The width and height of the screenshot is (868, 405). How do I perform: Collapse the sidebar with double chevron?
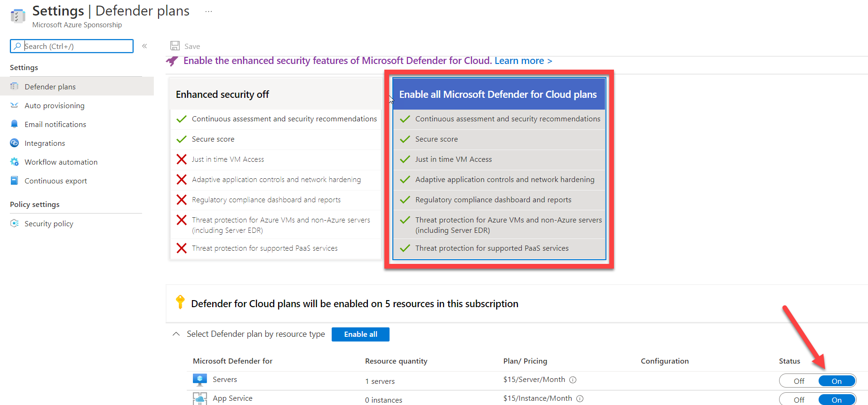click(x=145, y=46)
